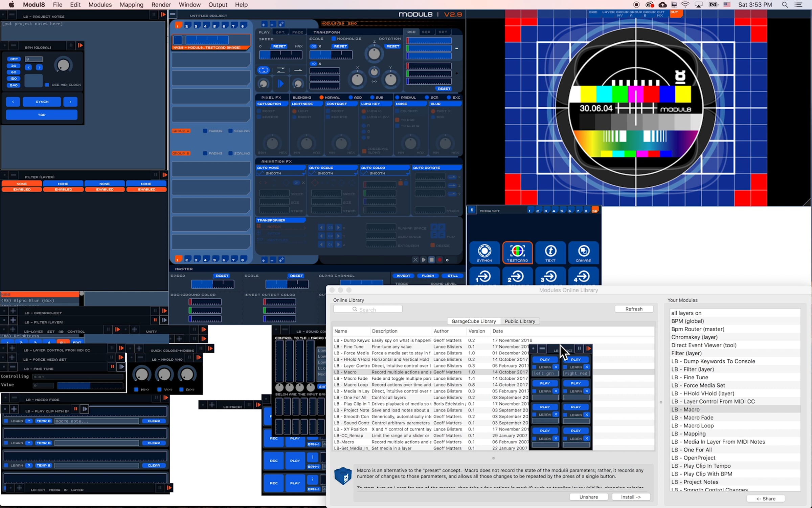Expand LB - OpenProject module triangle
The image size is (812, 508).
[x=164, y=311]
